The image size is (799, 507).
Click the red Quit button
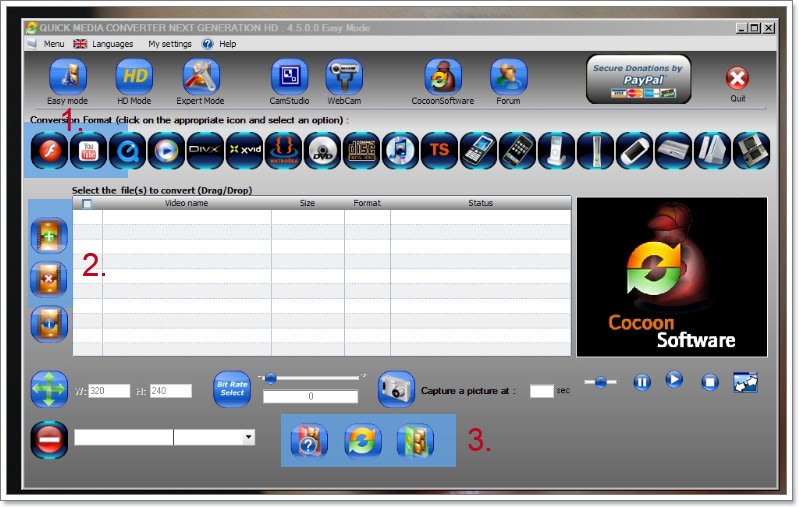pyautogui.click(x=737, y=78)
